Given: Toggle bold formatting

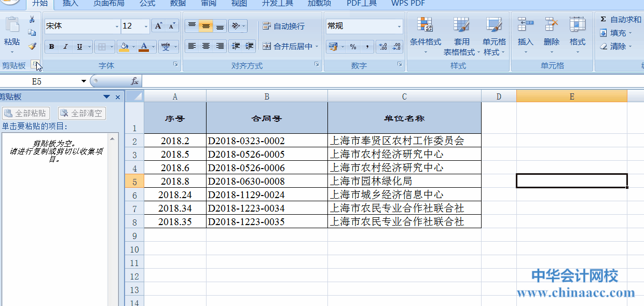Looking at the screenshot, I should tap(51, 47).
